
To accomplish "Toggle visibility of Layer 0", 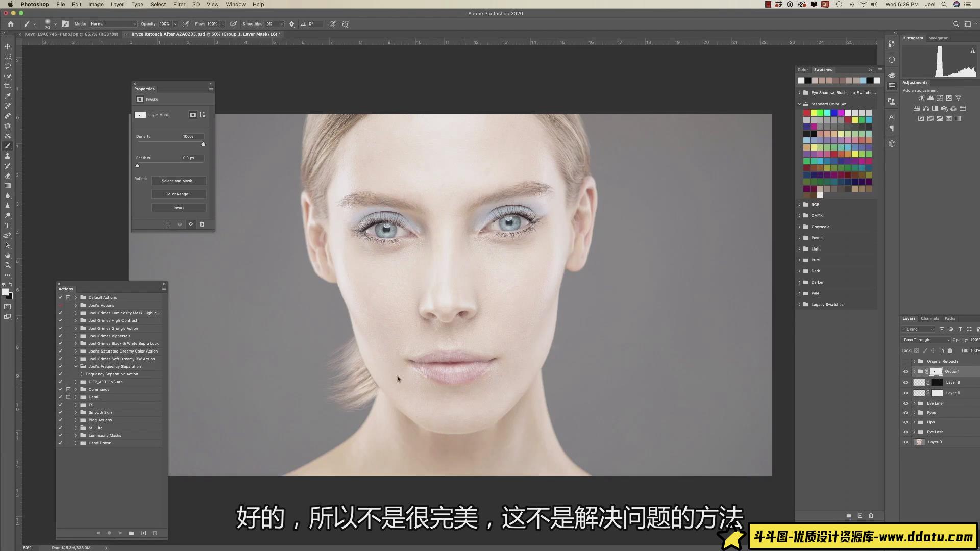I will coord(905,442).
